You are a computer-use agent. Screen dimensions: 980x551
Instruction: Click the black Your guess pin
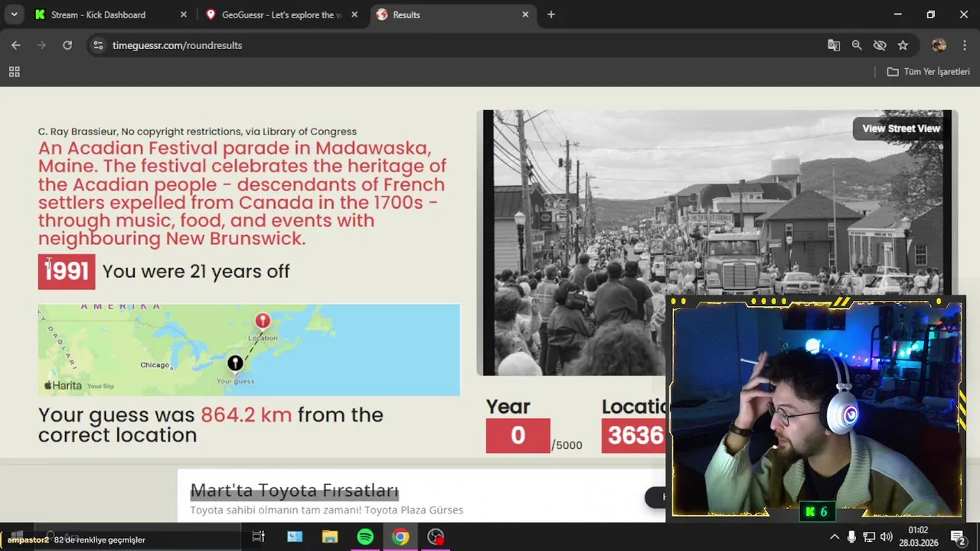tap(235, 364)
